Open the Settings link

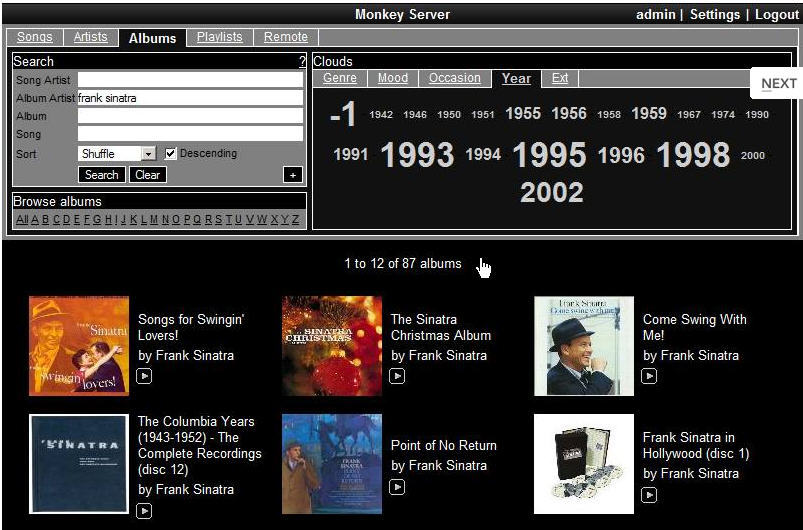pos(714,14)
